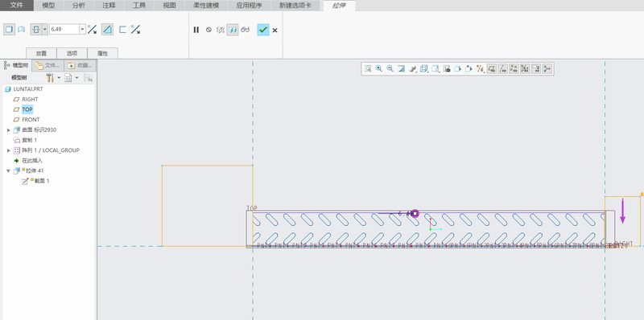Image resolution: width=644 pixels, height=320 pixels.
Task: Switch to the 收藏 favorites tab
Action: click(x=80, y=65)
